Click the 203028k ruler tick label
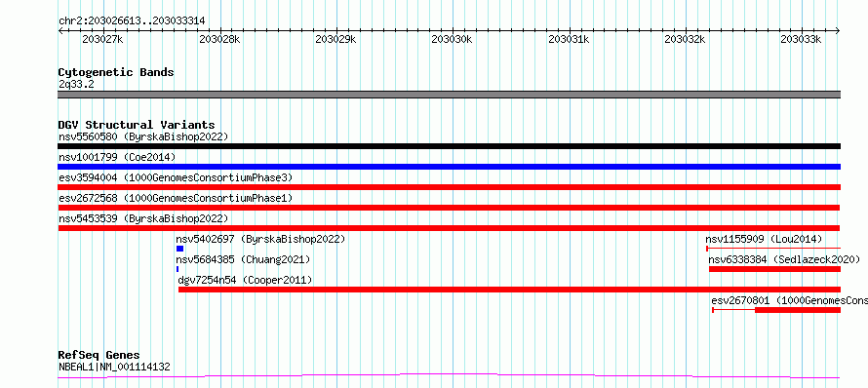Screen dimensions: 868x388 tap(219, 39)
